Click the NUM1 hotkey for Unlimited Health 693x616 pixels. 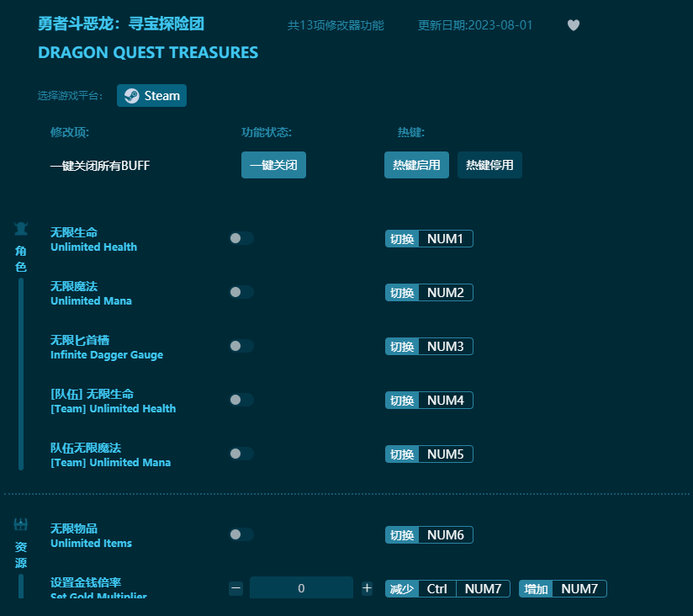429,239
